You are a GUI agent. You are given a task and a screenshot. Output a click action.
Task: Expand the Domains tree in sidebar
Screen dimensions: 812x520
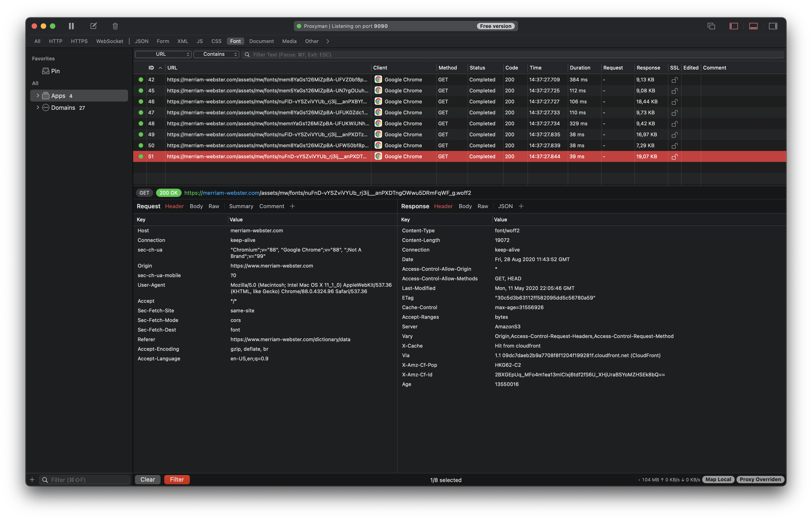click(x=38, y=107)
